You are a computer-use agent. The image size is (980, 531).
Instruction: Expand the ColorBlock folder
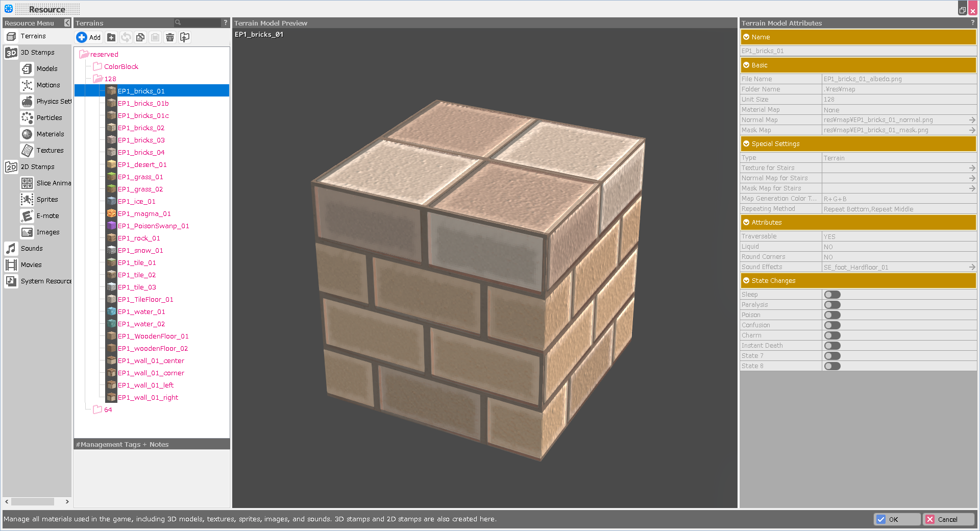click(121, 67)
